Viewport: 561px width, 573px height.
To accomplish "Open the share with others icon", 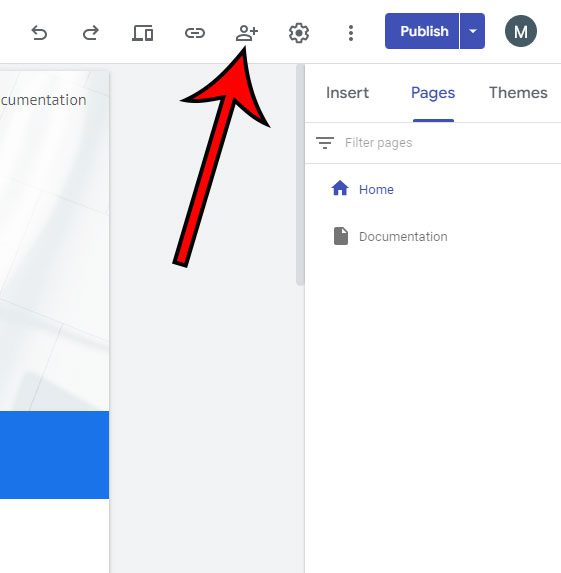I will [247, 33].
